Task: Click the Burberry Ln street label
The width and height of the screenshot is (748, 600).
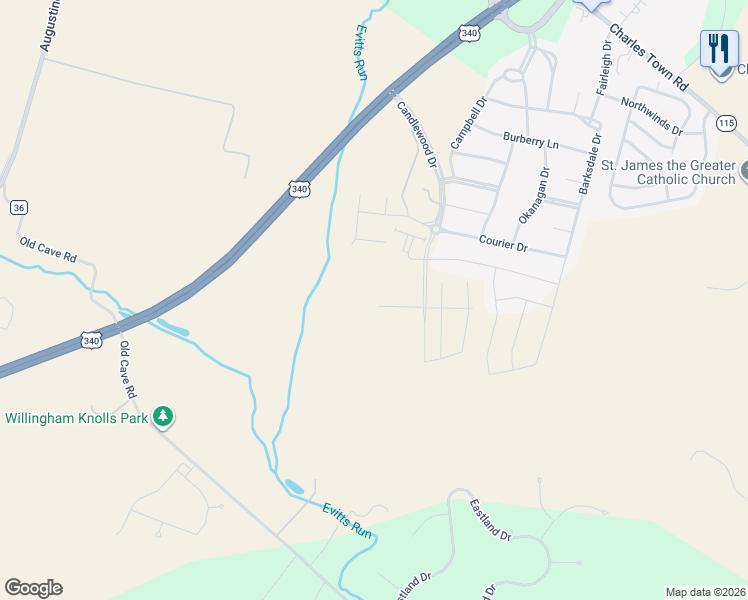Action: click(x=530, y=141)
